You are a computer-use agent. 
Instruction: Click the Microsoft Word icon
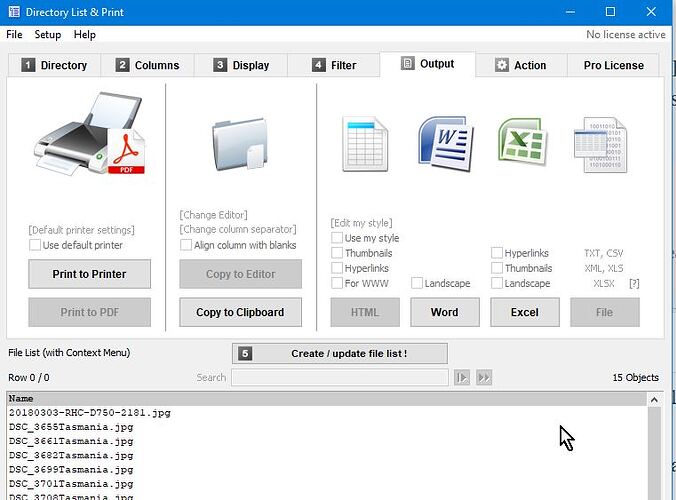click(444, 143)
